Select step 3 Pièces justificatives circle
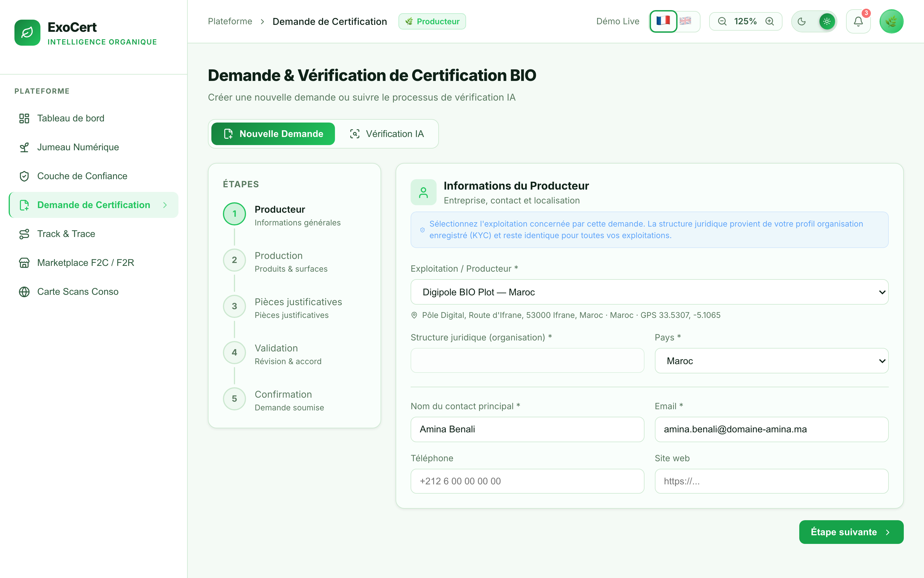This screenshot has width=924, height=578. [234, 306]
